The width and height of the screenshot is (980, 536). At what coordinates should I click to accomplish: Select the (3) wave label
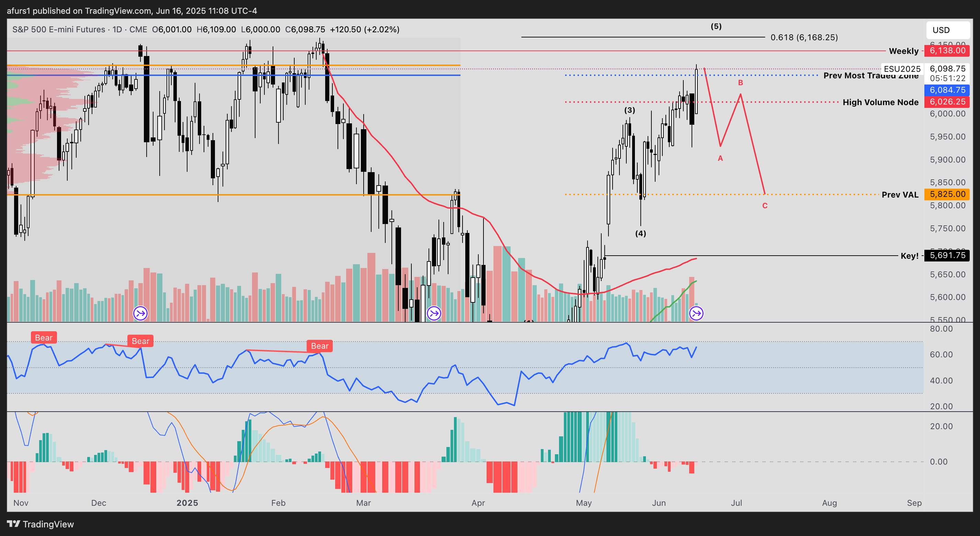630,110
